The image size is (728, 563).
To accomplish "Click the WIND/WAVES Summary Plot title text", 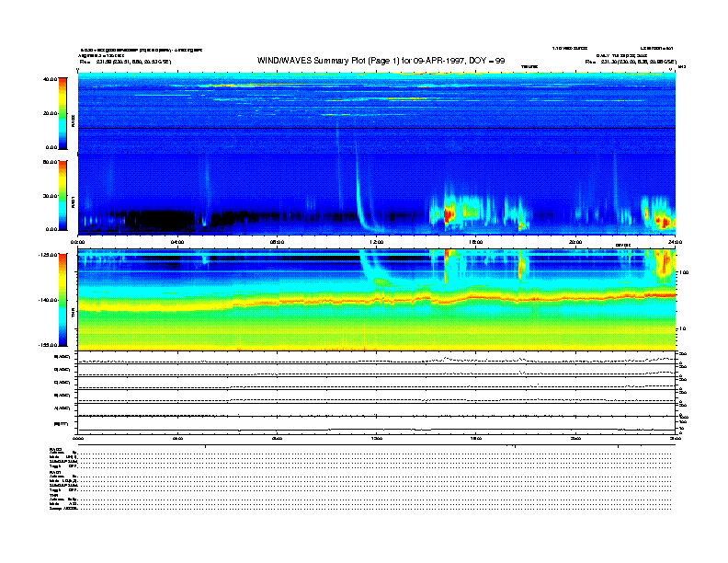I will pyautogui.click(x=381, y=61).
